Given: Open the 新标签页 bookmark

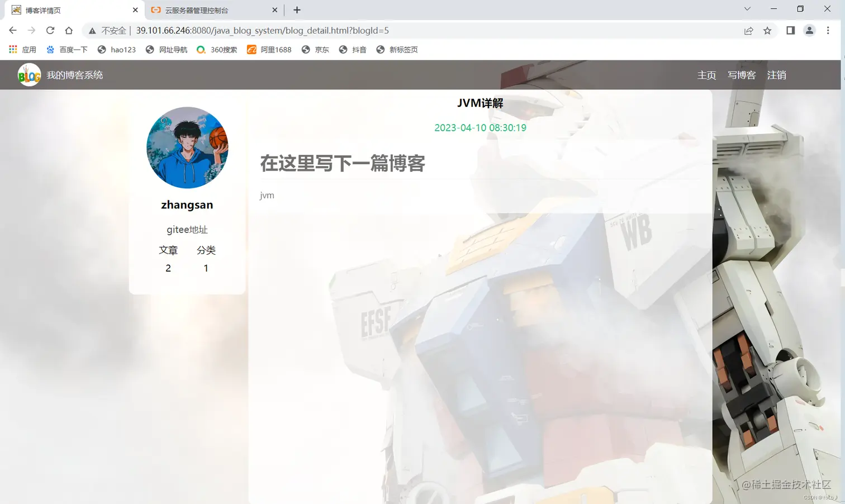Looking at the screenshot, I should [397, 50].
